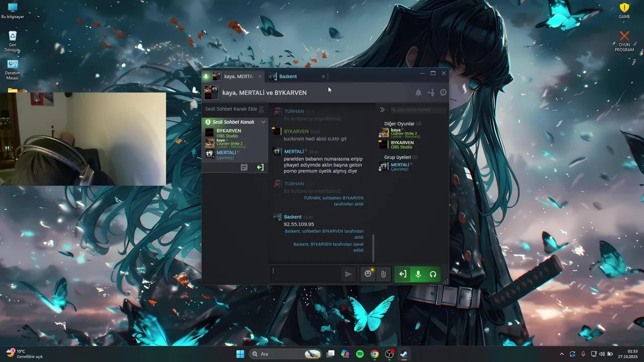Viewport: 644px width, 362px height.
Task: Click Baskent's name in the 01:43 message
Action: pyautogui.click(x=293, y=217)
